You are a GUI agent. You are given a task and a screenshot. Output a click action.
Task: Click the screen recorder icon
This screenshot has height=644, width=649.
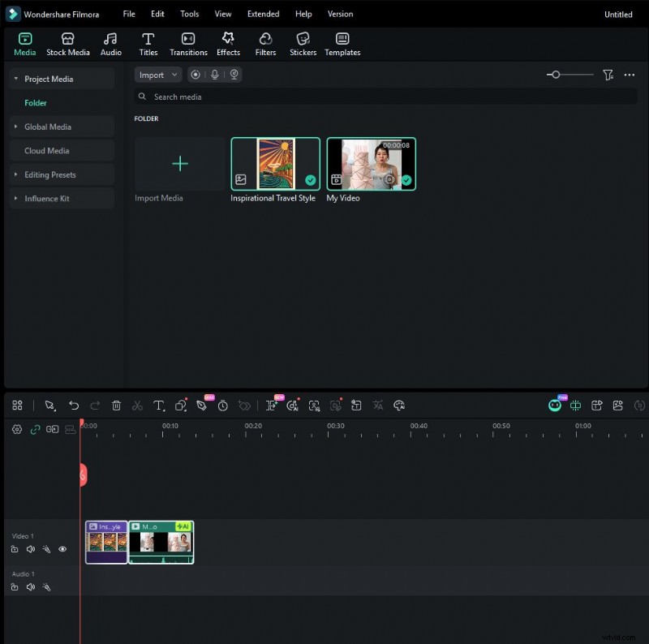196,74
